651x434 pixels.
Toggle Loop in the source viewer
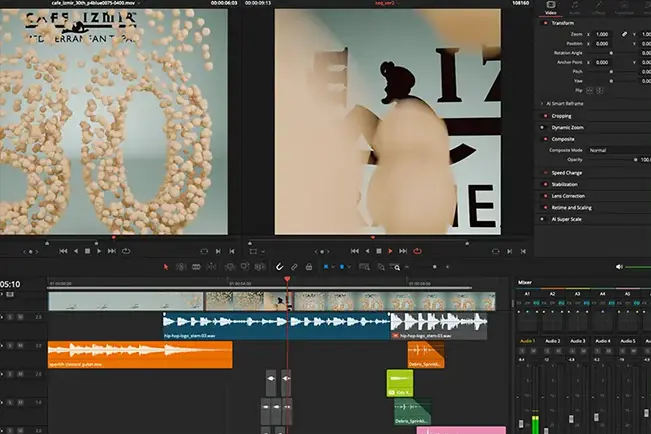click(126, 251)
